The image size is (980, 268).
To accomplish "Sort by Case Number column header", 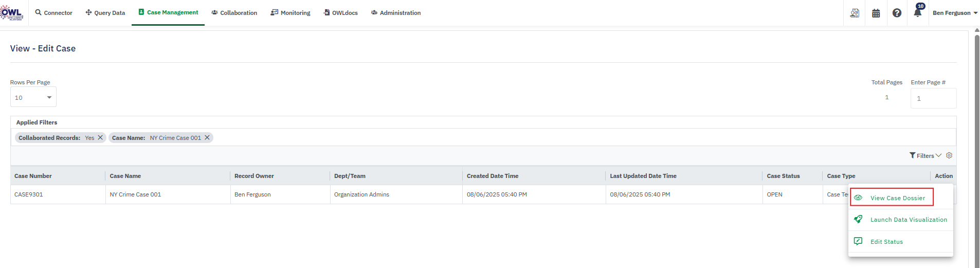I will click(33, 176).
